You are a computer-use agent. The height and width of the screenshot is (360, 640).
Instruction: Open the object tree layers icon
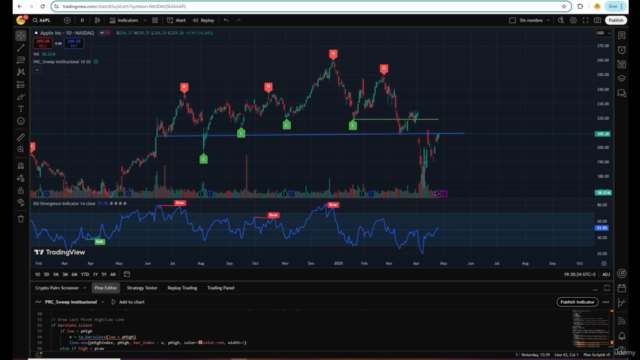tap(622, 78)
